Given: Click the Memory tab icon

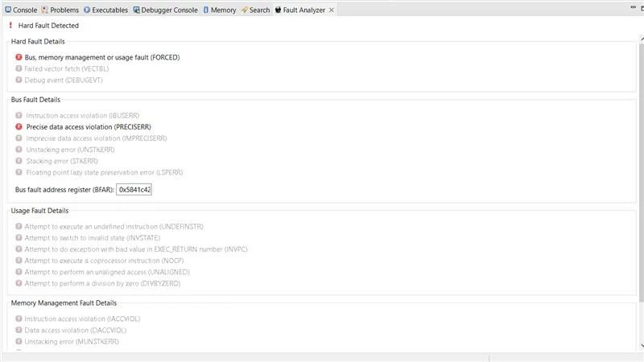Looking at the screenshot, I should pos(206,10).
